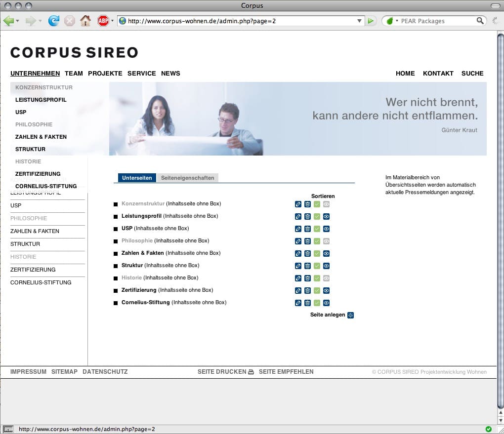
Task: Go back with the browser's green back arrow
Action: (x=9, y=21)
